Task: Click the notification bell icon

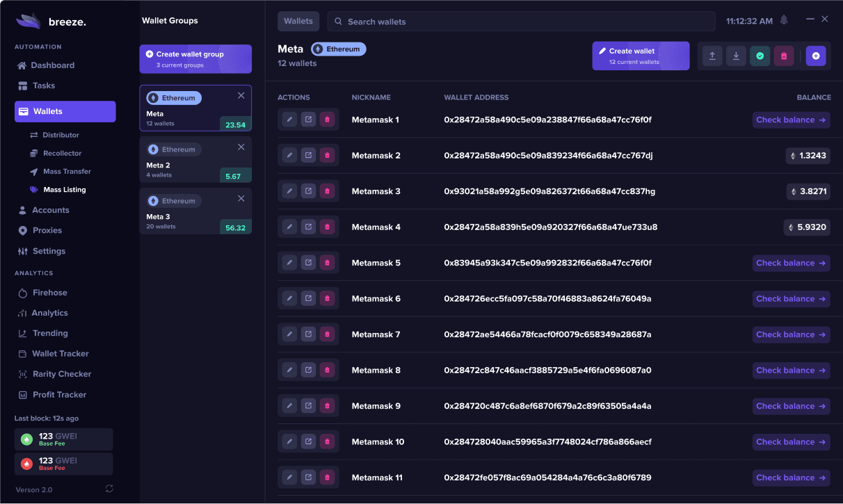Action: [x=785, y=21]
